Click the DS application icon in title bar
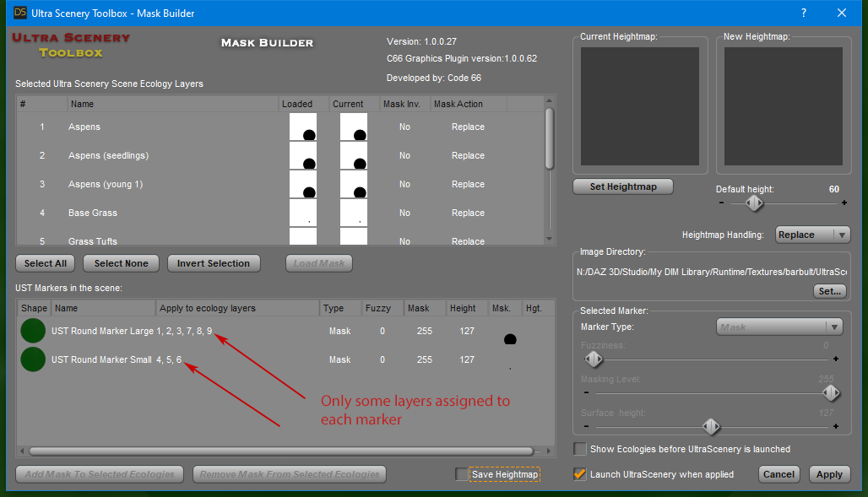The image size is (868, 497). (x=20, y=12)
